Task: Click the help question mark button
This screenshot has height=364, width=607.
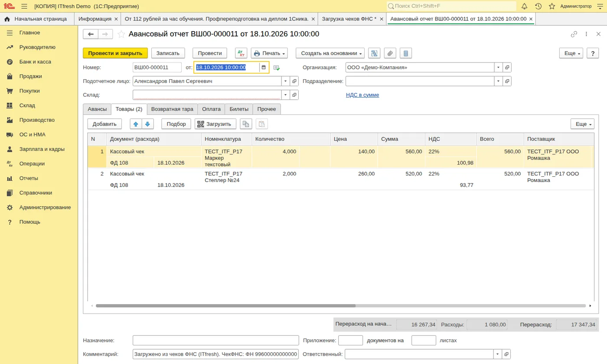Action: pos(593,53)
